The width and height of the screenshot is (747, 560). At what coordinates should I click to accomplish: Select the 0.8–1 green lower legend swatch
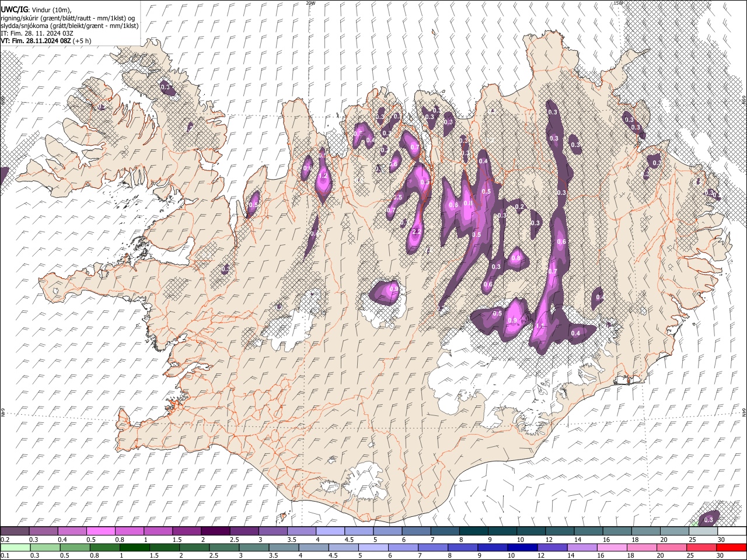coord(105,547)
